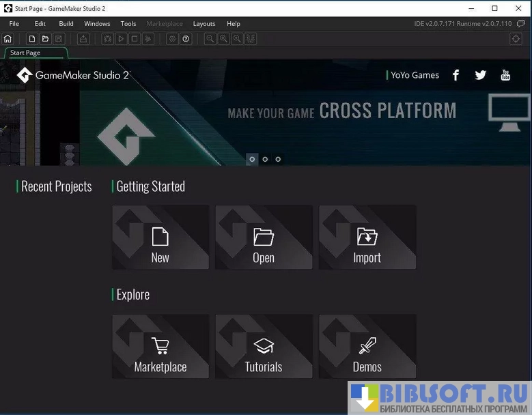Click the Home icon in the toolbar
Image resolution: width=532 pixels, height=415 pixels.
8,39
